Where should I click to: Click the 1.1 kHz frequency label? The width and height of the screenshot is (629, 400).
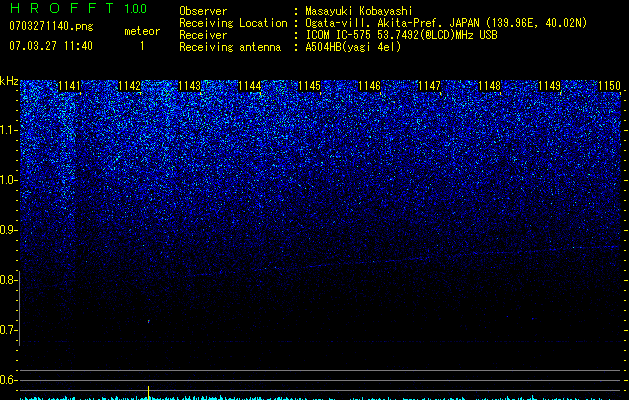pos(8,130)
